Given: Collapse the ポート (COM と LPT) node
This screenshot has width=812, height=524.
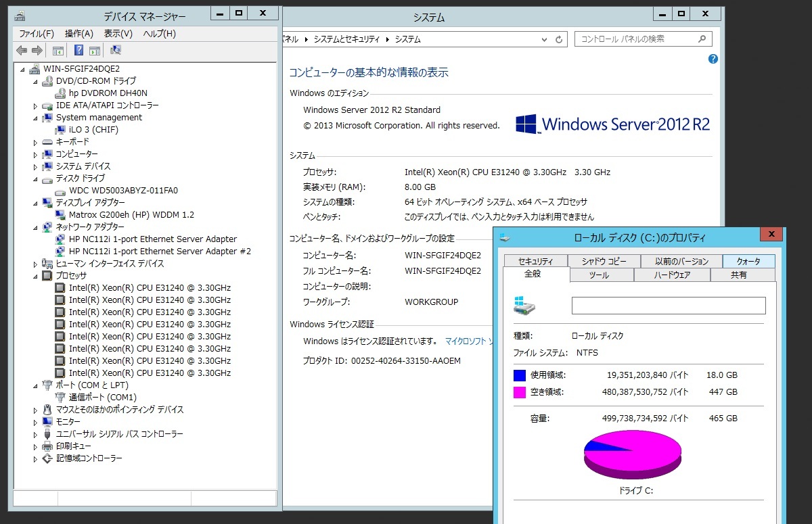Looking at the screenshot, I should click(36, 385).
